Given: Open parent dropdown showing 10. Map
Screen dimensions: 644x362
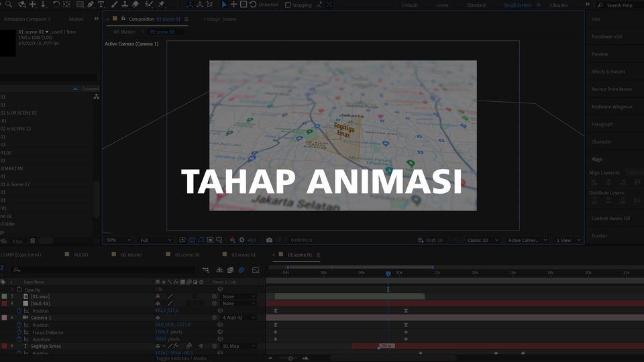Looking at the screenshot, I should point(238,346).
